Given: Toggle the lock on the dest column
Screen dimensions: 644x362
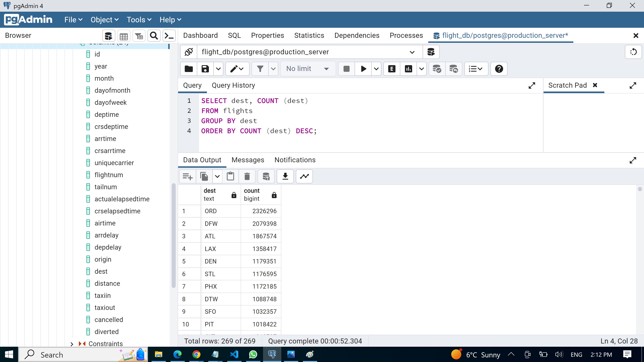Looking at the screenshot, I should 234,195.
